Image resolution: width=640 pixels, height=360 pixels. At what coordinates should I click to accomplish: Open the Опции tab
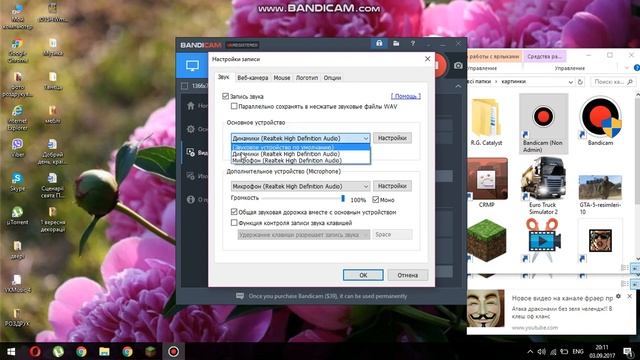(332, 78)
